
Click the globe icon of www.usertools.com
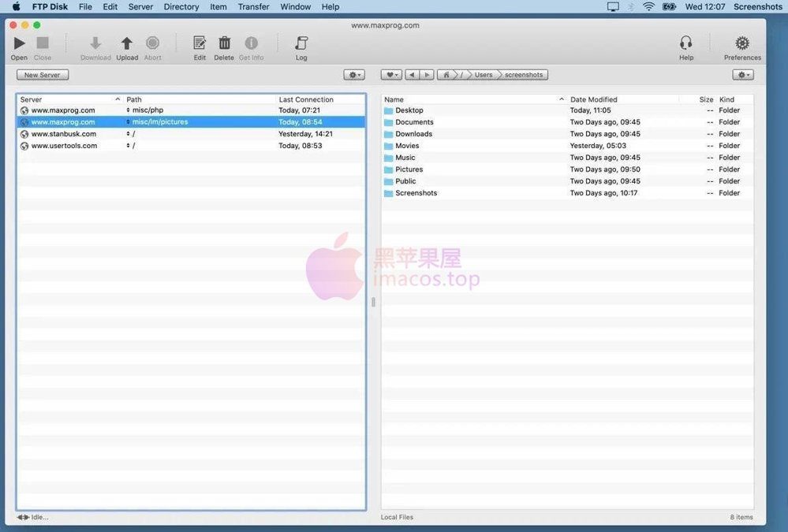tap(24, 146)
